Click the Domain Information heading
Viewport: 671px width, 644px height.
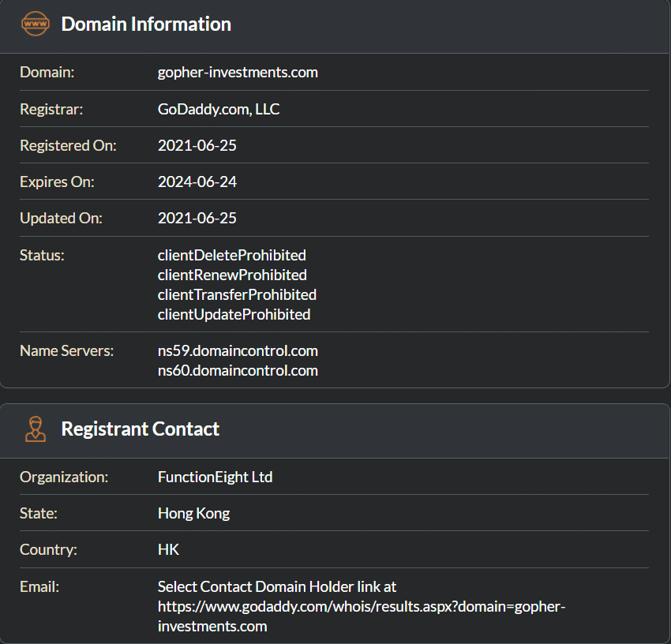[146, 24]
